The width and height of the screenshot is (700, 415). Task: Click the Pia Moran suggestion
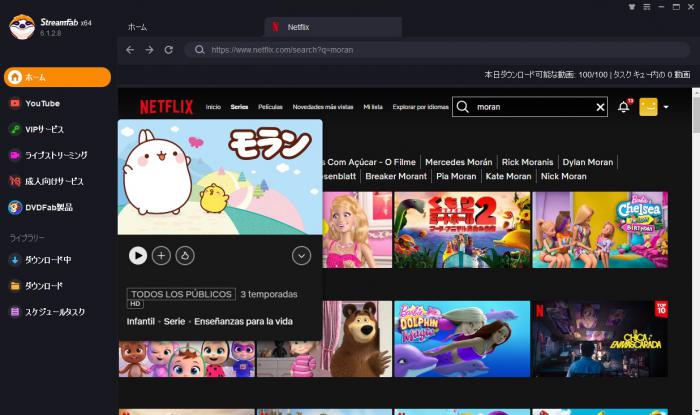point(456,176)
